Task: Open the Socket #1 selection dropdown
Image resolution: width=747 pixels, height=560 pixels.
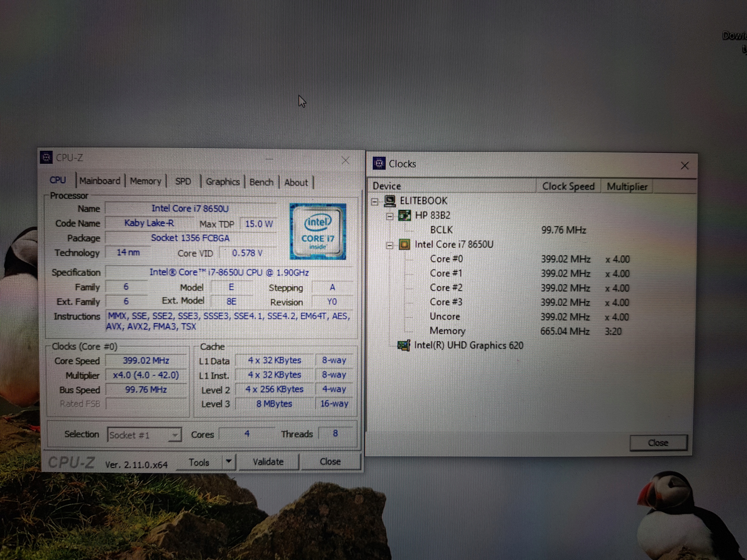Action: pos(174,435)
